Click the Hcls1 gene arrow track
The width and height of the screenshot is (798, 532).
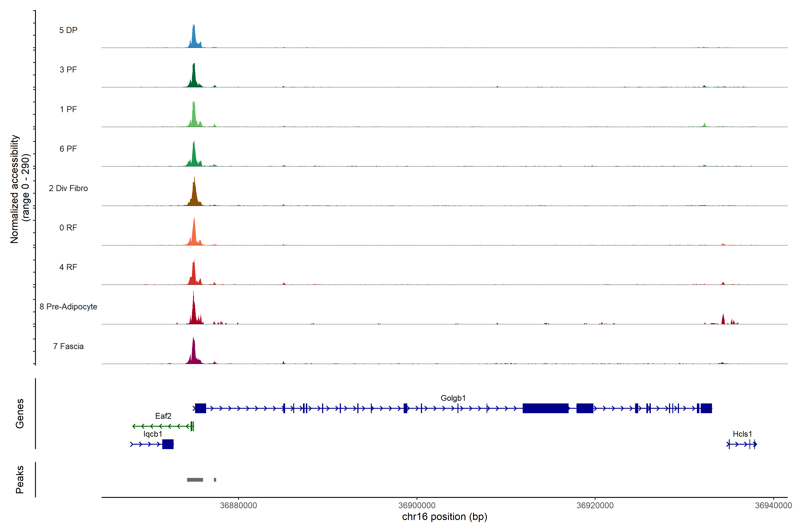click(741, 444)
